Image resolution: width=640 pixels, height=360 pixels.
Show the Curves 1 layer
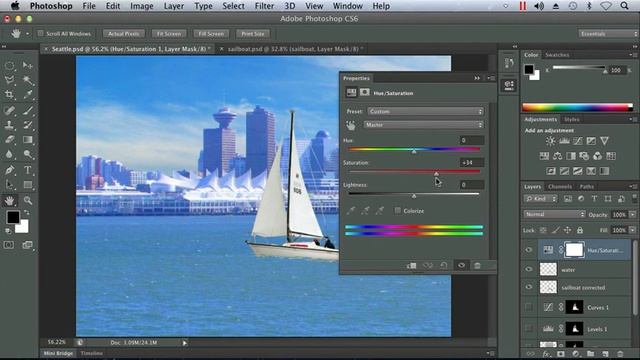[x=529, y=307]
